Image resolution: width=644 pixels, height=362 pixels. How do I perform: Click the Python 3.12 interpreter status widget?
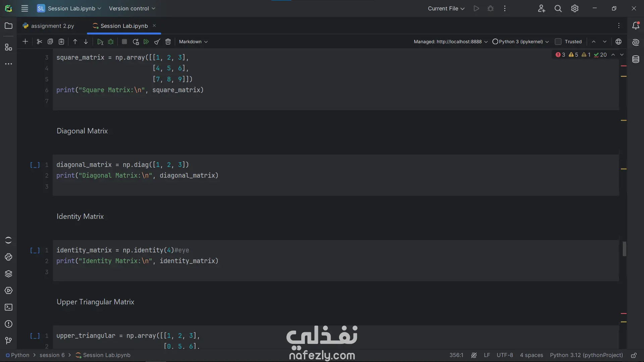click(x=586, y=355)
